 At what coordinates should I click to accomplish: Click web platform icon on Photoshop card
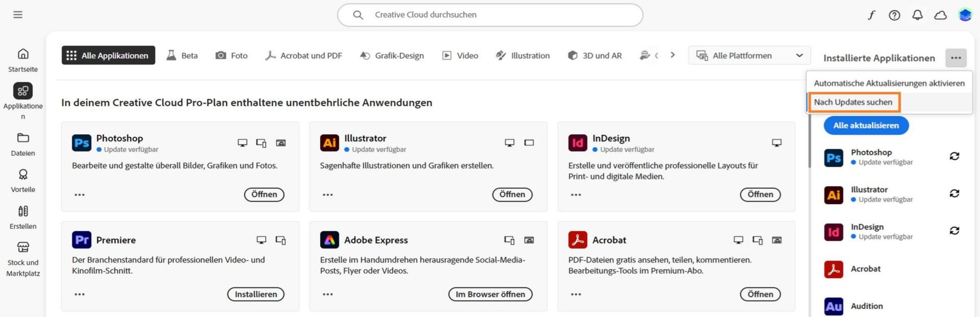tap(281, 143)
